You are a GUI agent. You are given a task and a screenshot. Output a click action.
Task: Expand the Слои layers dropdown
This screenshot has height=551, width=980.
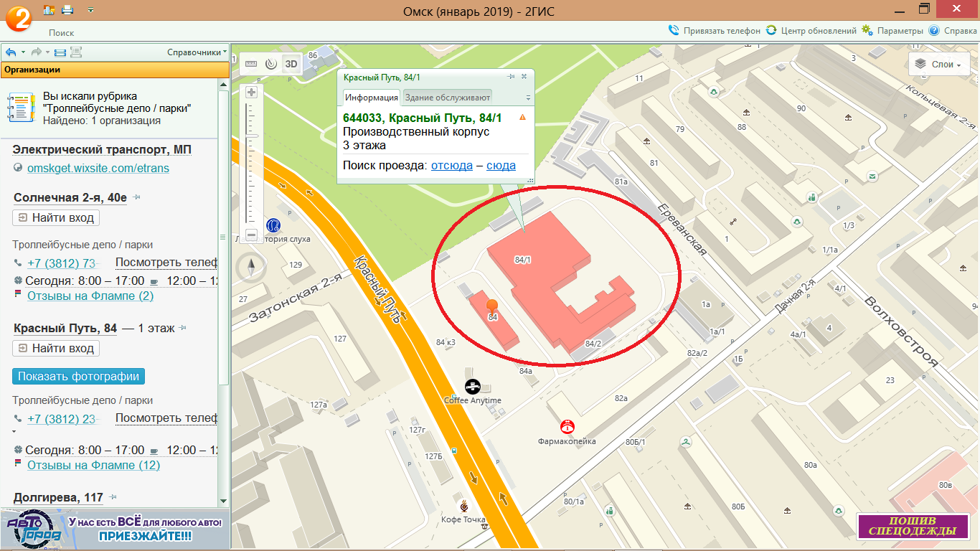pos(939,64)
